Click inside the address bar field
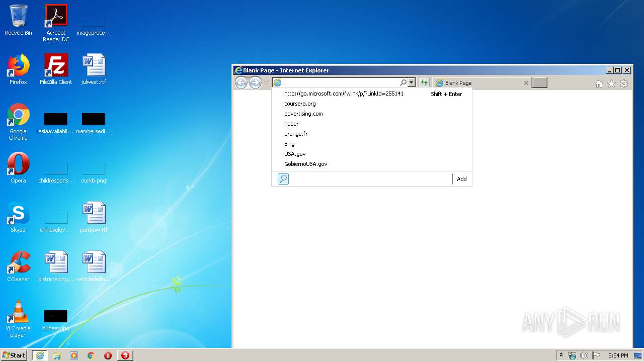Screen dimensions: 644x362 (x=341, y=83)
